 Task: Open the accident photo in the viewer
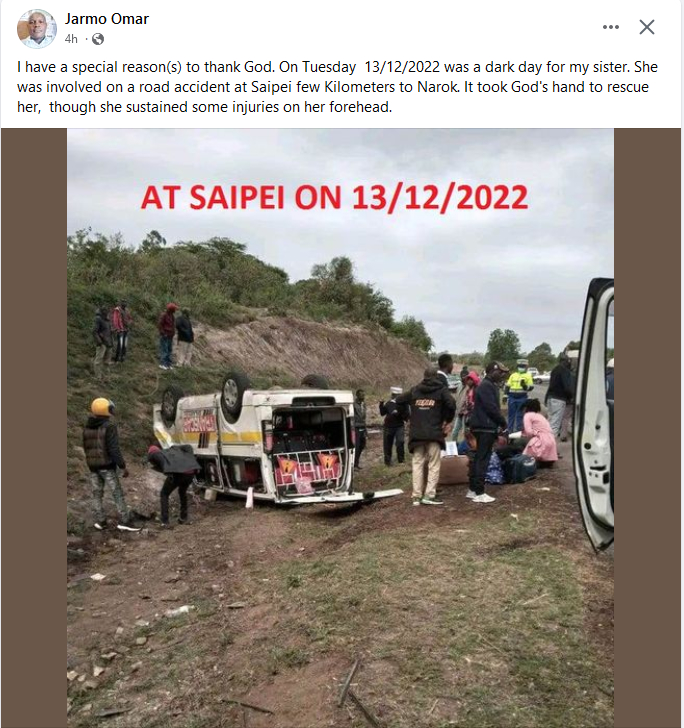point(340,428)
